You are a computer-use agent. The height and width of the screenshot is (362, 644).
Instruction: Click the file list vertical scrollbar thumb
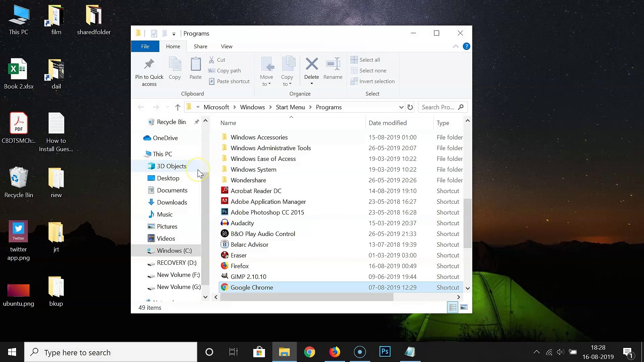(x=467, y=223)
